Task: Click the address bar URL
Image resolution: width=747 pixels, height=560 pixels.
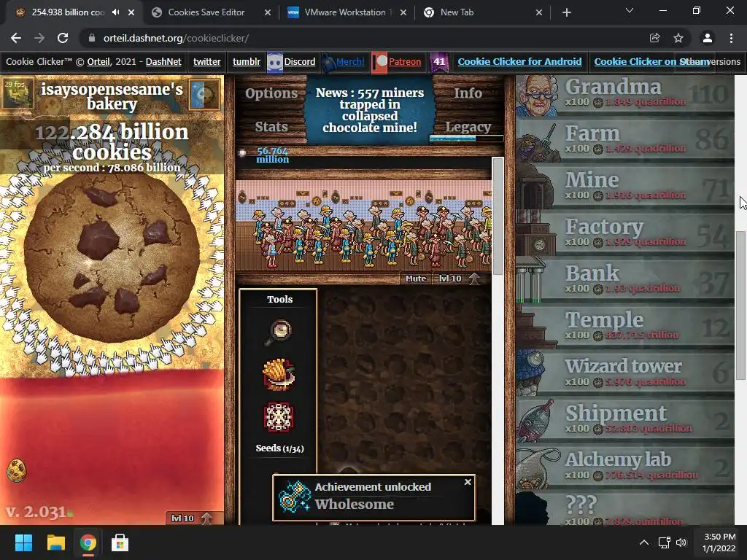Action: pyautogui.click(x=176, y=38)
